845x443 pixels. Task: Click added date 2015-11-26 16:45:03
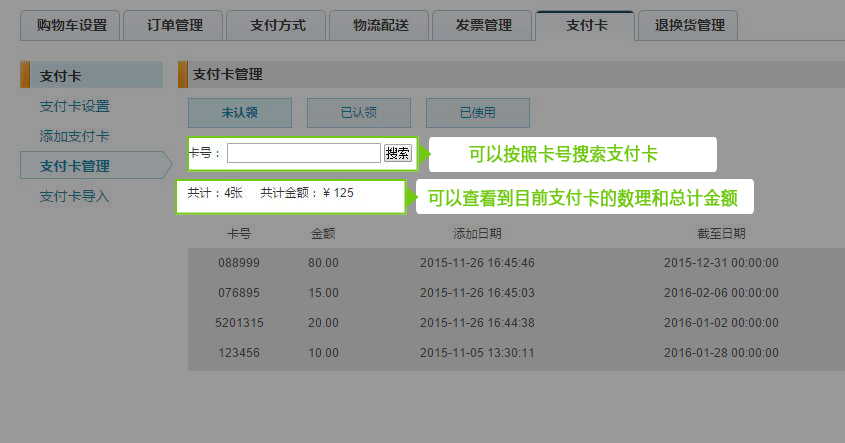click(x=477, y=293)
